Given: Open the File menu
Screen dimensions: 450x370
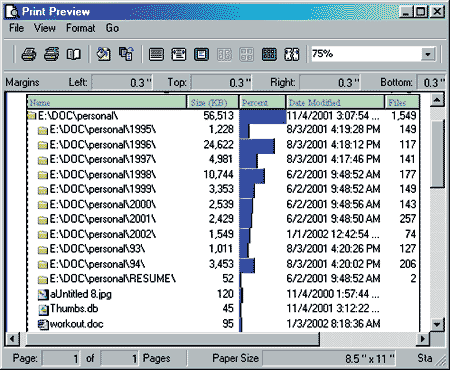Looking at the screenshot, I should [16, 28].
